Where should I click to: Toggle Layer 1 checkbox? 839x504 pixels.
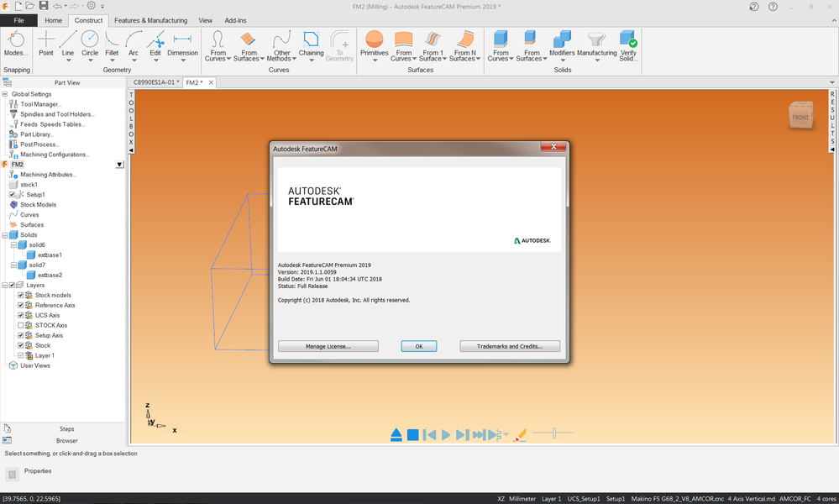21,356
